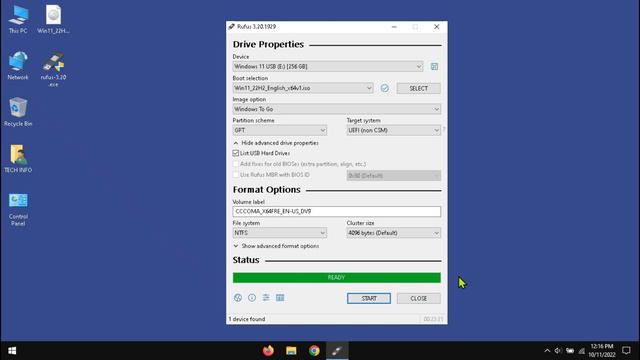Minimize the Rufus window

point(394,27)
